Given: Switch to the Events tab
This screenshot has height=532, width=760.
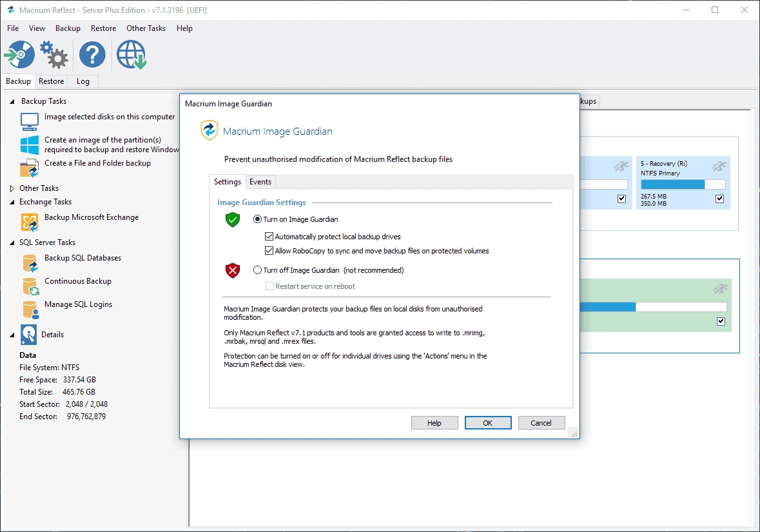Looking at the screenshot, I should point(260,182).
